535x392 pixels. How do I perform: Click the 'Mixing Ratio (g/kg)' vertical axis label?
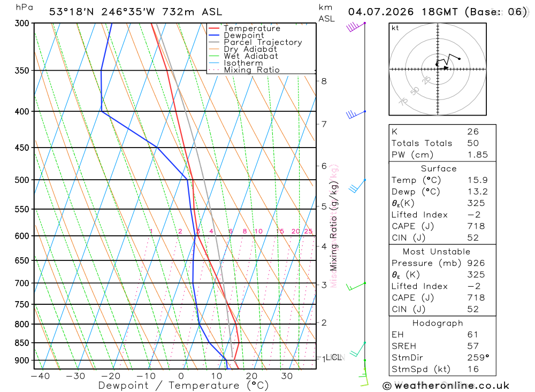coord(334,226)
